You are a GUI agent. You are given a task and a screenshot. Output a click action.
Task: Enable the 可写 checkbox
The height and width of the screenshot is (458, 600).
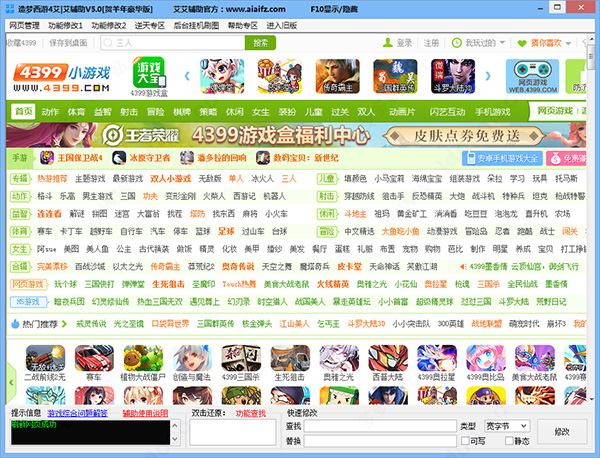click(x=465, y=441)
